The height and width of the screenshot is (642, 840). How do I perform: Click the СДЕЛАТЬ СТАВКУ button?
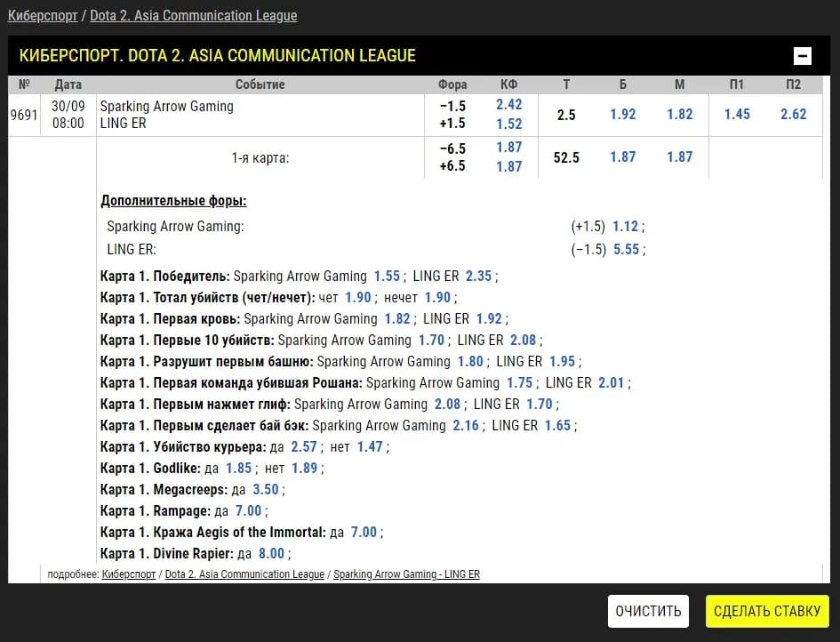(767, 611)
